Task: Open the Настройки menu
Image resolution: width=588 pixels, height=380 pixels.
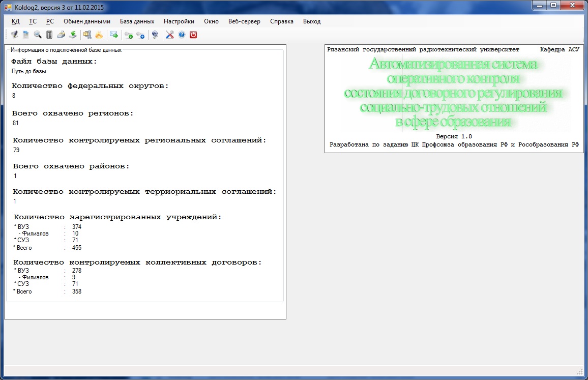Action: (179, 21)
